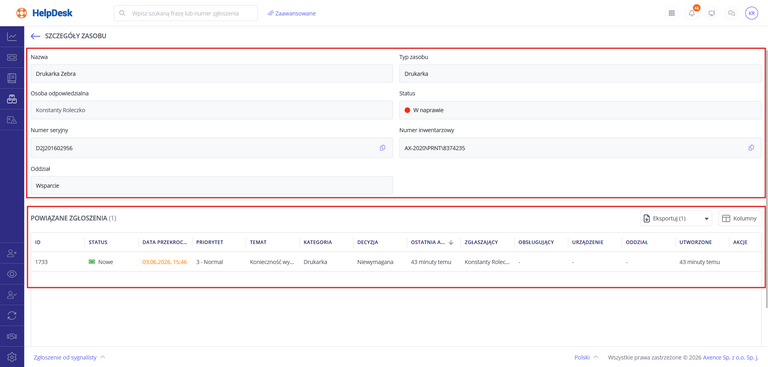Expand the Polski language selector
The height and width of the screenshot is (367, 768).
(x=586, y=357)
